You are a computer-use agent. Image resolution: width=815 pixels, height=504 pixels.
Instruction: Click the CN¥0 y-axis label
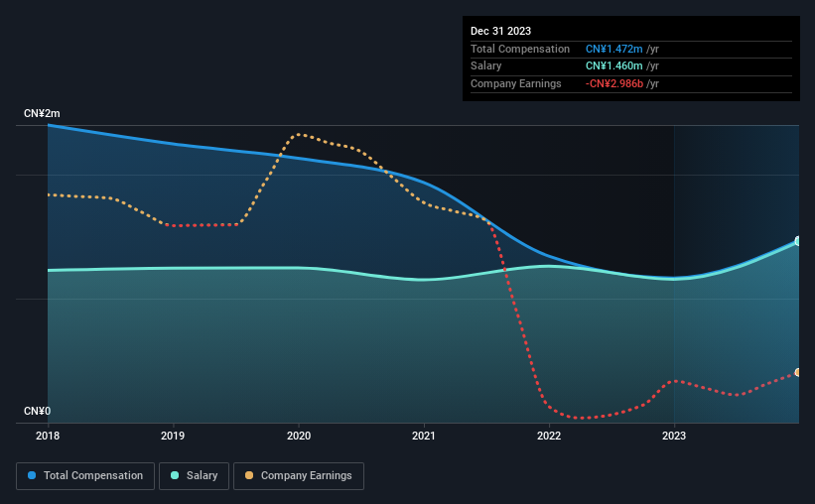tap(38, 411)
